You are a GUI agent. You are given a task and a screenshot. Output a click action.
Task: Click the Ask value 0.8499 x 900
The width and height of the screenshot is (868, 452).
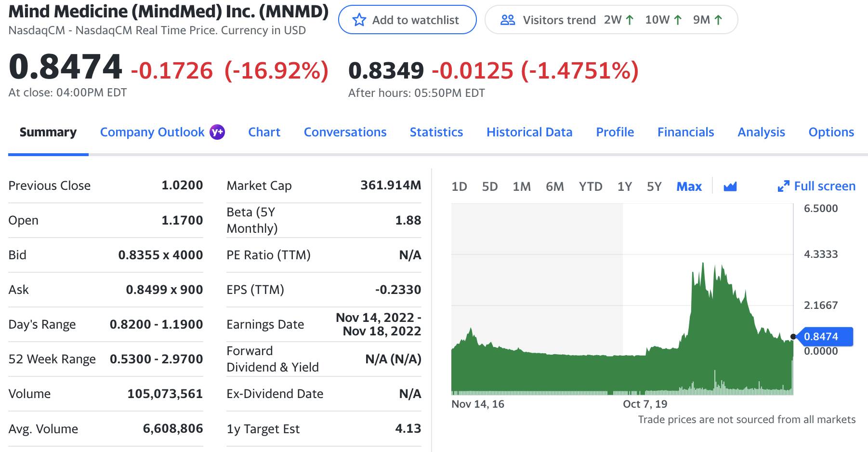164,290
